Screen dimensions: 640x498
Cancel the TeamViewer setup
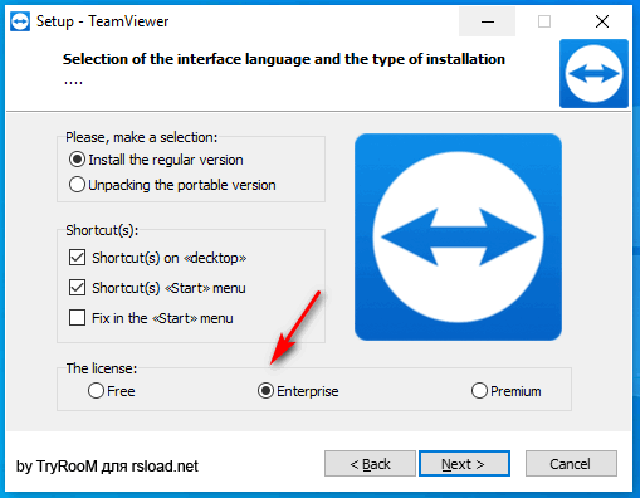(571, 464)
